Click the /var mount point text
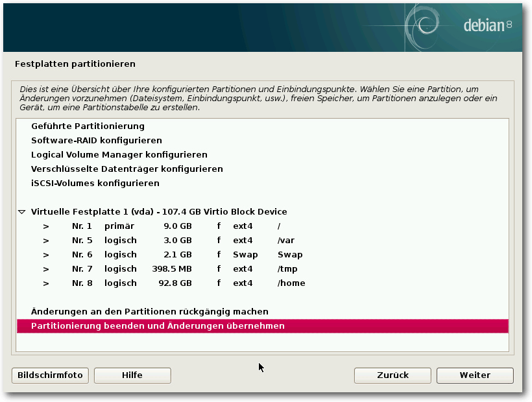Screen dimensions: 532x402 (286, 241)
